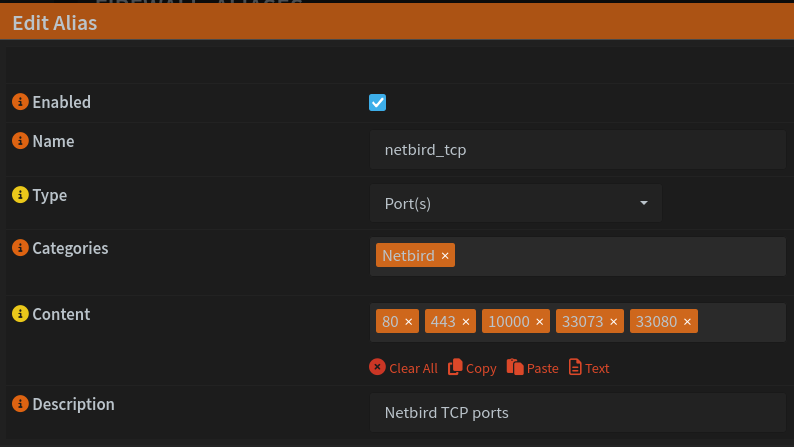Click the yellow info icon beside Type
Screen dimensions: 794x447
pos(19,195)
